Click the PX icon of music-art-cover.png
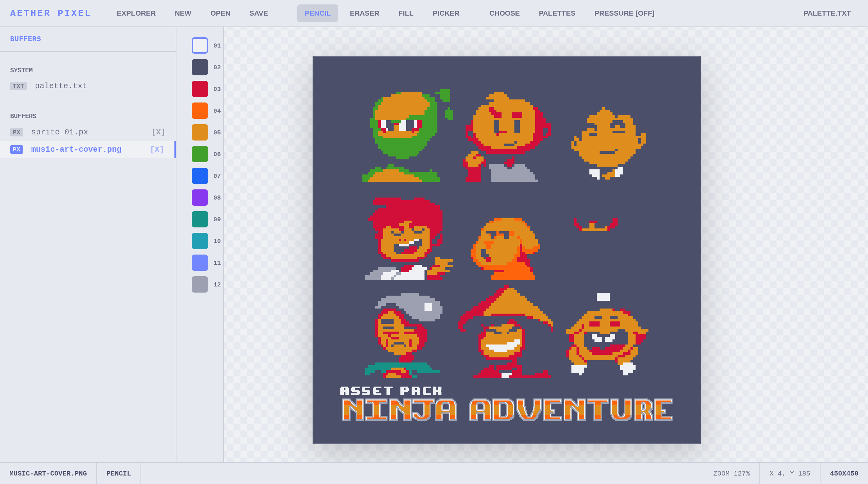Screen dimensions: 868x484 click(16, 149)
